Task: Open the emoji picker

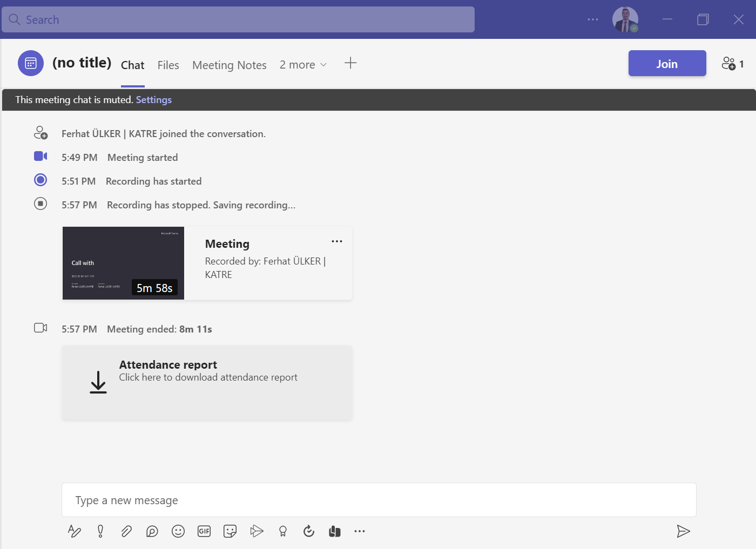Action: click(178, 531)
